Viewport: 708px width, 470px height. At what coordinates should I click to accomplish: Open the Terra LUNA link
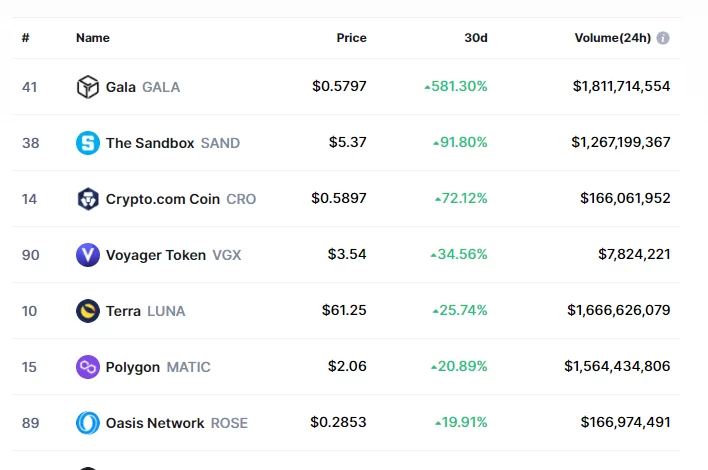tap(145, 311)
